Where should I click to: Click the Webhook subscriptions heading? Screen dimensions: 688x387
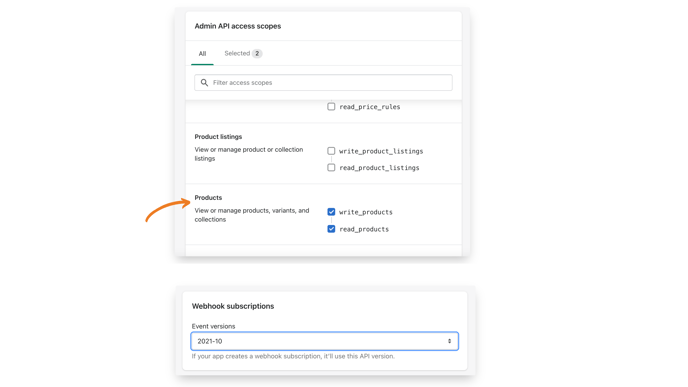pos(233,306)
